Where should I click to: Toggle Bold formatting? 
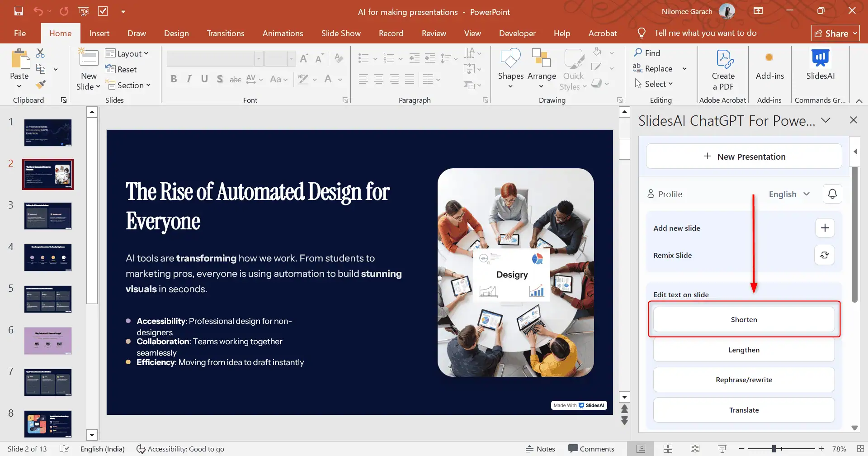(x=174, y=79)
